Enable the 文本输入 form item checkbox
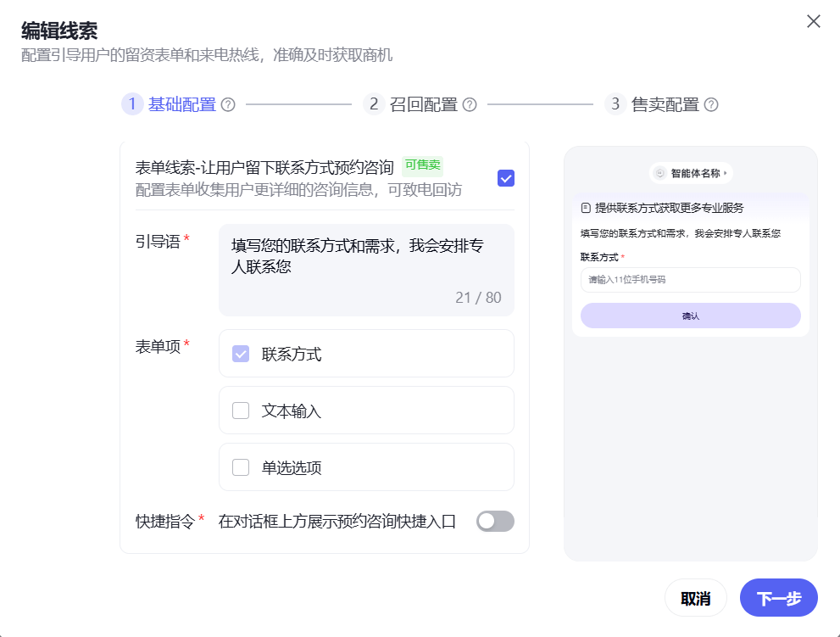The height and width of the screenshot is (637, 840). (240, 410)
